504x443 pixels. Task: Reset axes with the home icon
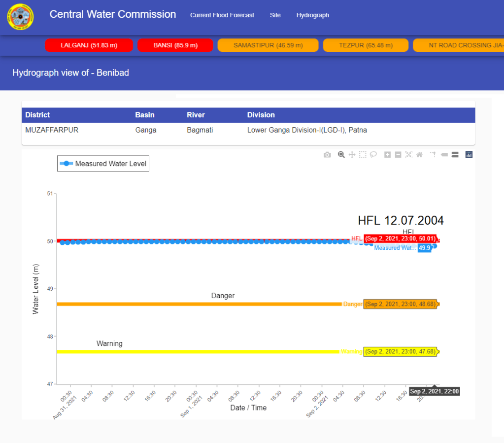pos(420,155)
